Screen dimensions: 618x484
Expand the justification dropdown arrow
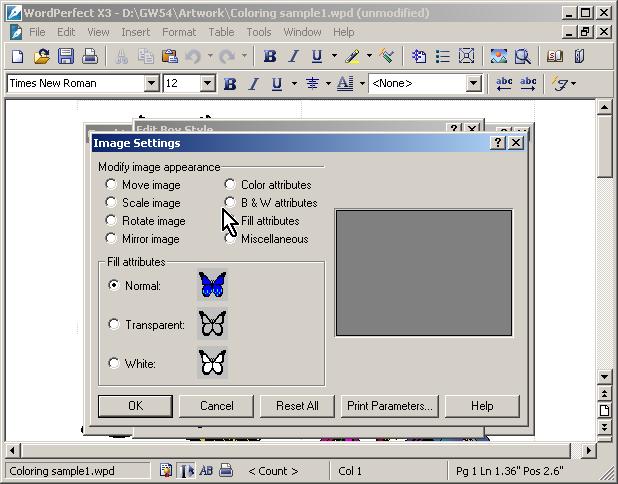328,84
